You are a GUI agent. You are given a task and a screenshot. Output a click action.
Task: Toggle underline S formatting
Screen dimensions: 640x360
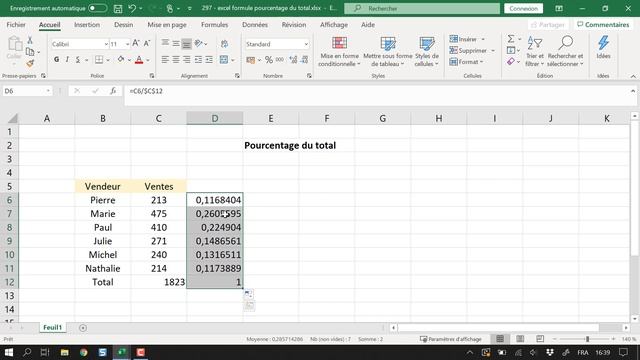78,60
